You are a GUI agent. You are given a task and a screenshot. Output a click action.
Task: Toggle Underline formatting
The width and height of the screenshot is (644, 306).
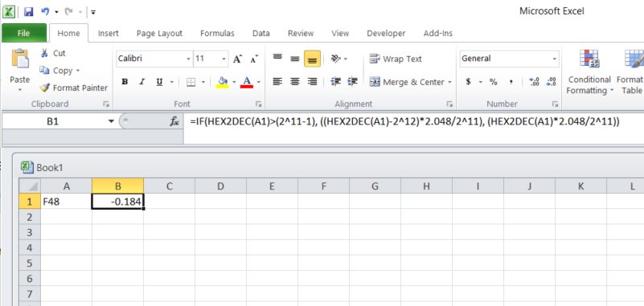159,82
